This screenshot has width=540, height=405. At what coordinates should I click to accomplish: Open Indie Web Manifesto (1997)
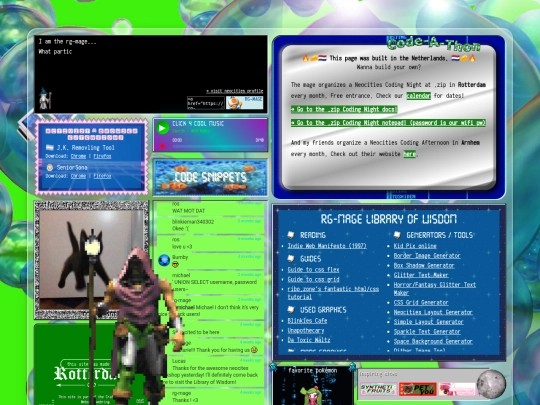(327, 246)
